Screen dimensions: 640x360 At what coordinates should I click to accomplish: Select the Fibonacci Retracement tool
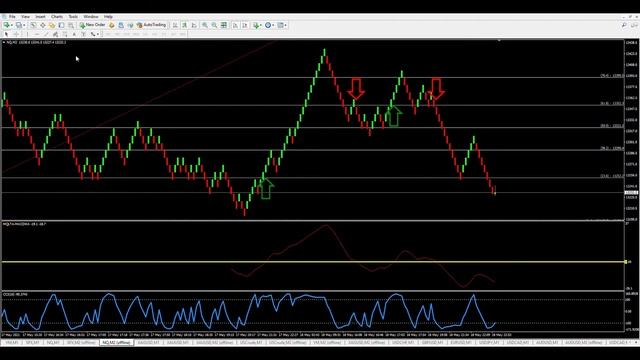pyautogui.click(x=64, y=34)
